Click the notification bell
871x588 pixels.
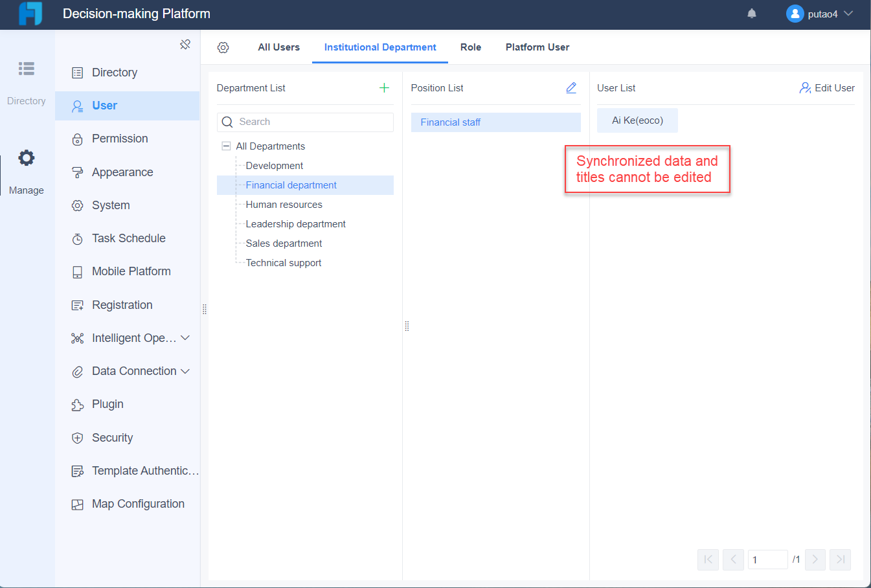pyautogui.click(x=751, y=13)
